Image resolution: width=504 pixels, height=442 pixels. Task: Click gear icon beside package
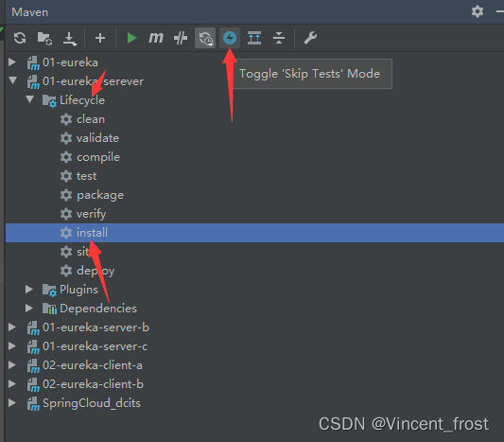(66, 195)
